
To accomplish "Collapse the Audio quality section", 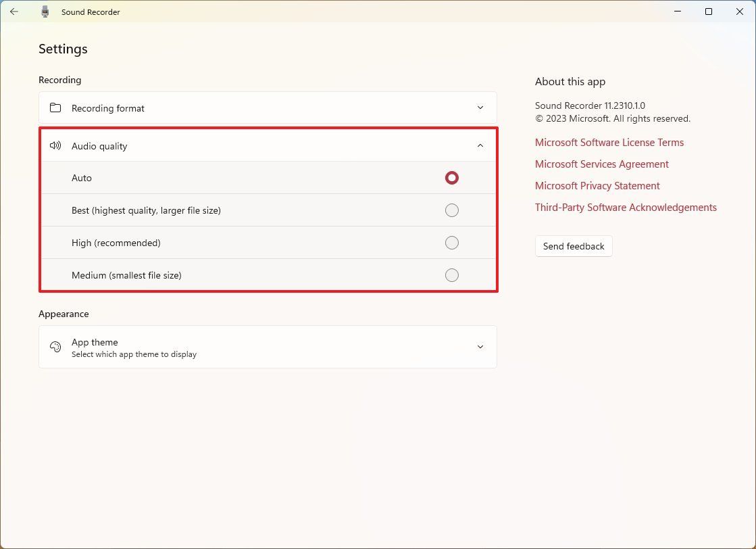I will [480, 145].
